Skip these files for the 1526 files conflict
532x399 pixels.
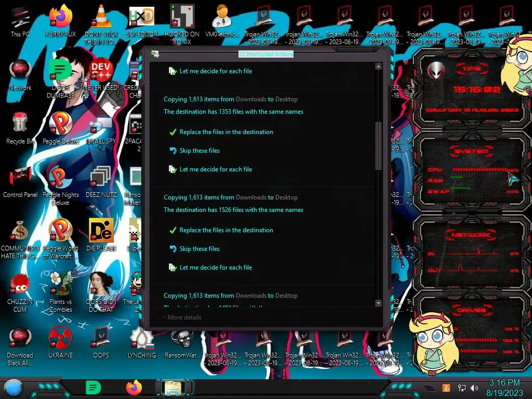pyautogui.click(x=194, y=249)
